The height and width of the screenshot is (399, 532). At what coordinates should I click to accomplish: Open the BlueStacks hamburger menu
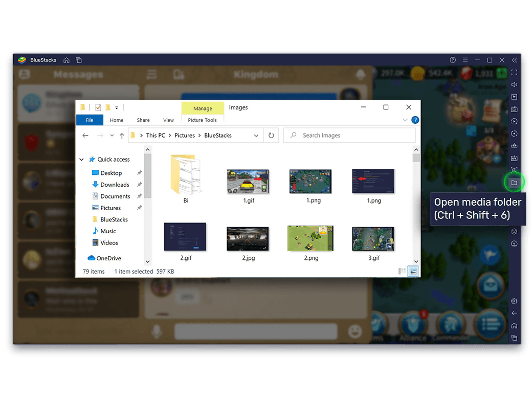click(464, 60)
